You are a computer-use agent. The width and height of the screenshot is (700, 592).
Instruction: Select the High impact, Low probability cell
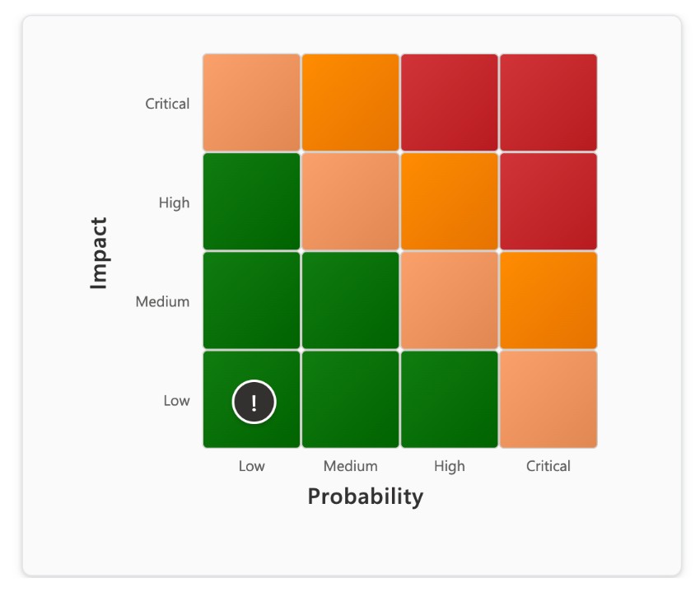[x=252, y=202]
